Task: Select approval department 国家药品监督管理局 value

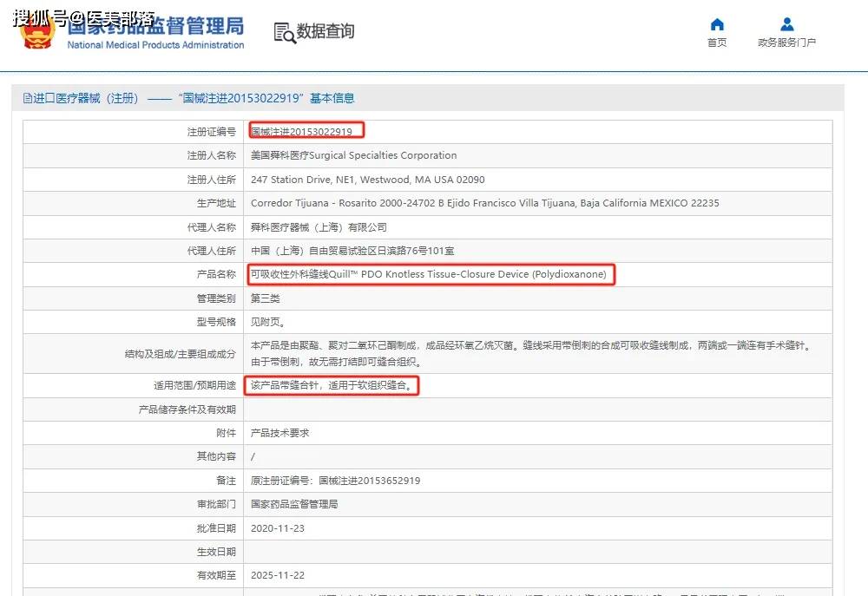Action: click(294, 504)
